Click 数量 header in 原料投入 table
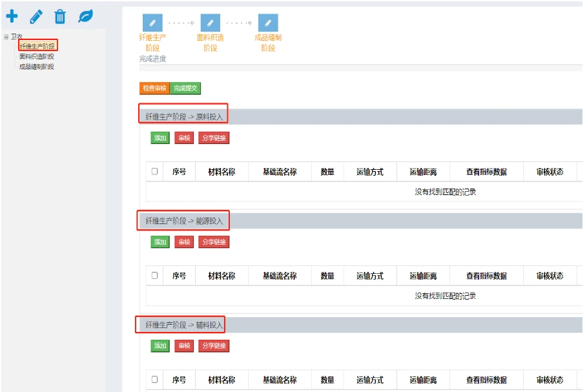This screenshot has width=587, height=392. tap(327, 172)
